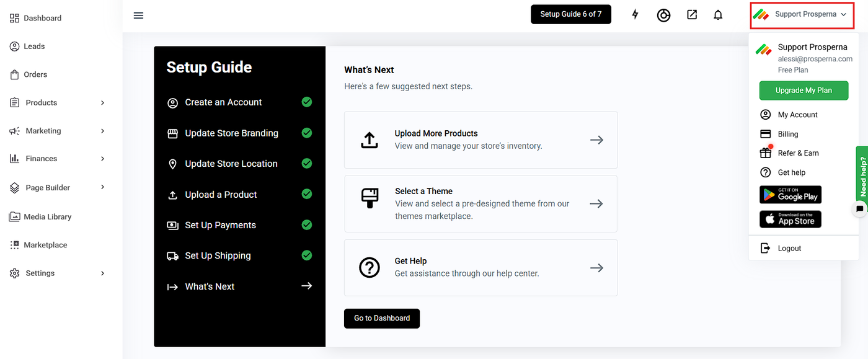
Task: Click the Google Play badge
Action: (790, 195)
